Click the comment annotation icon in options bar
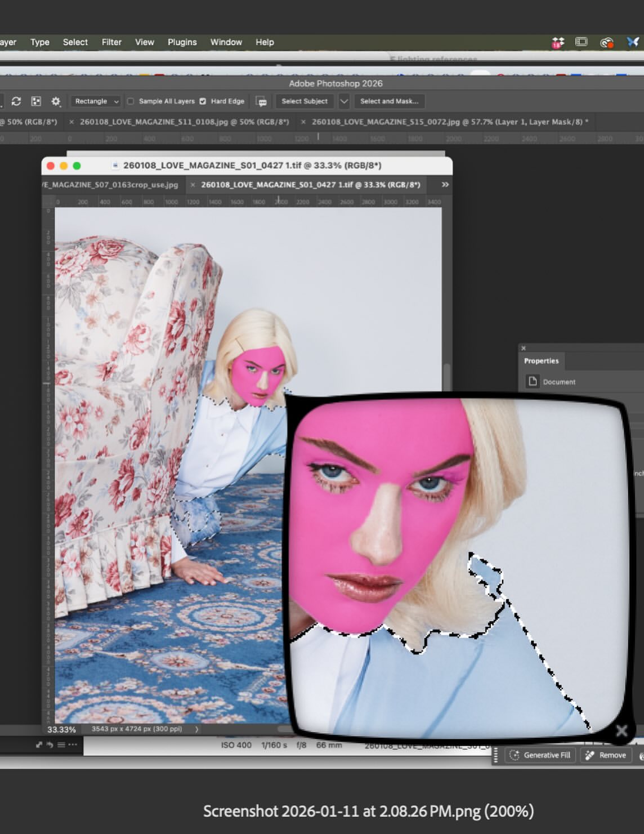644x834 pixels. (x=261, y=101)
